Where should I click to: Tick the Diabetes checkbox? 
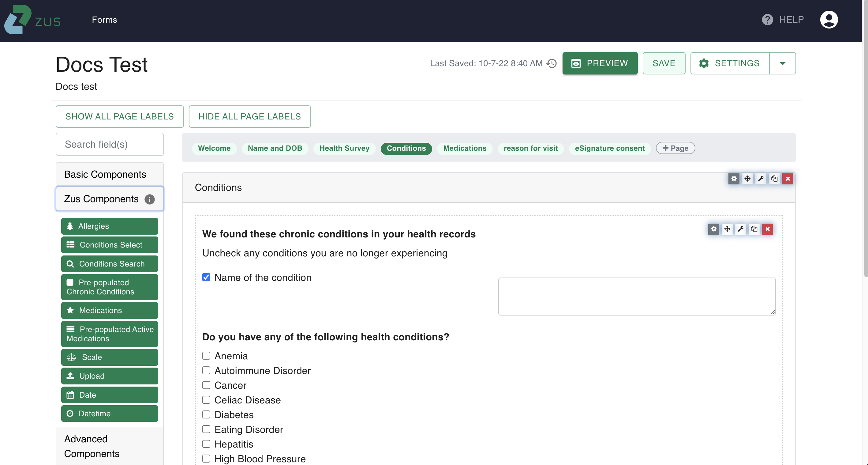206,414
